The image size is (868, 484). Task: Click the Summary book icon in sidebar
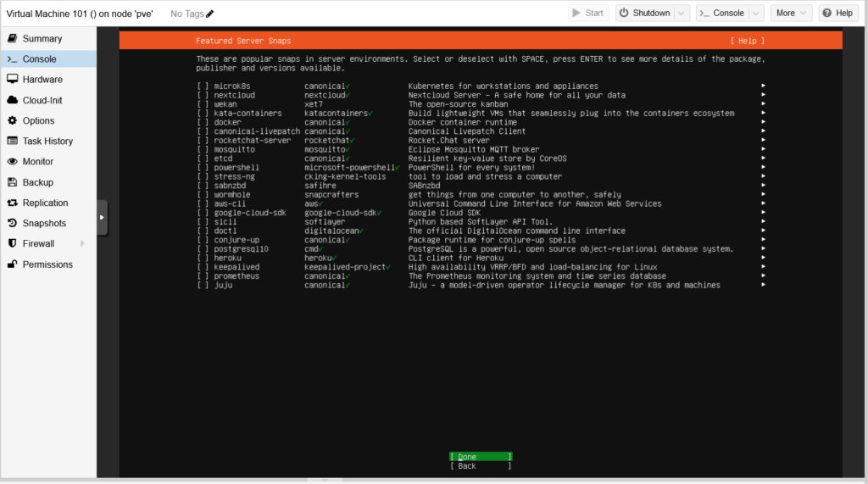13,39
